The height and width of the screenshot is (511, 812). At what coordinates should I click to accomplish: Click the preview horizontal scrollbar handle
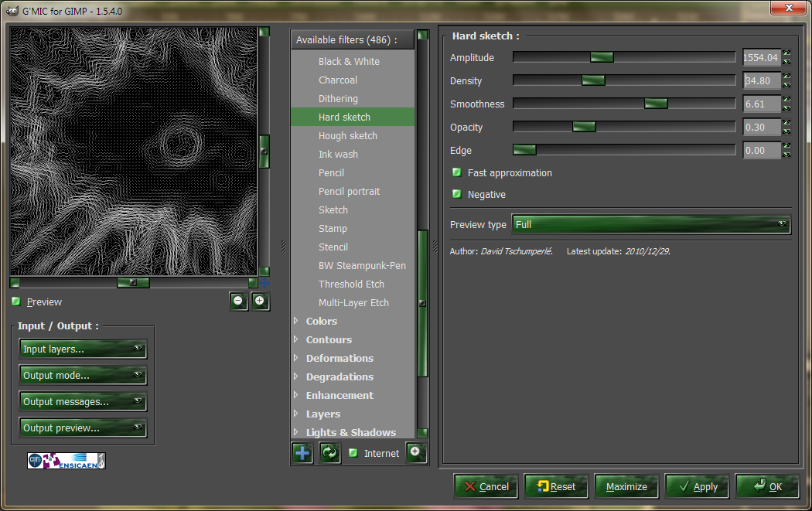(133, 283)
